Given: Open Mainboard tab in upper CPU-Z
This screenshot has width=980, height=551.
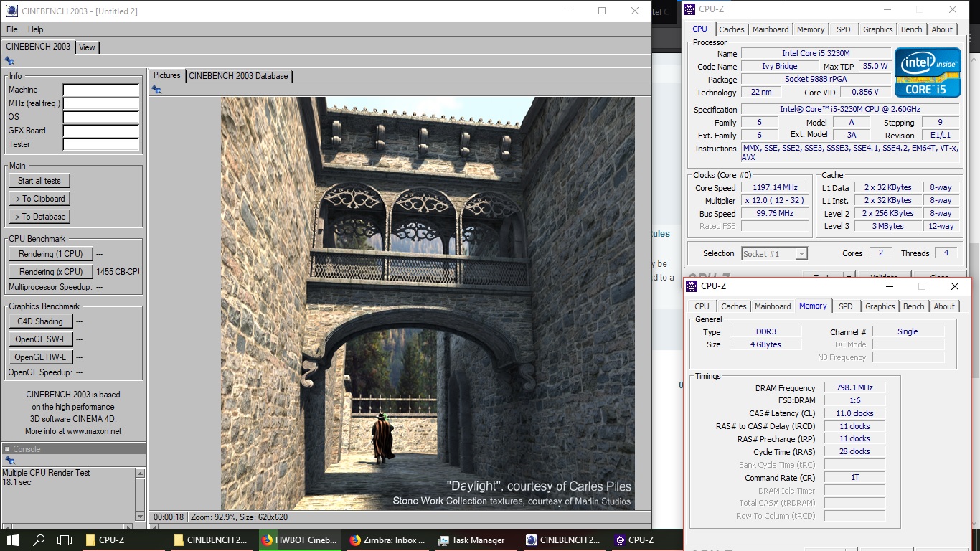Looking at the screenshot, I should pyautogui.click(x=771, y=29).
